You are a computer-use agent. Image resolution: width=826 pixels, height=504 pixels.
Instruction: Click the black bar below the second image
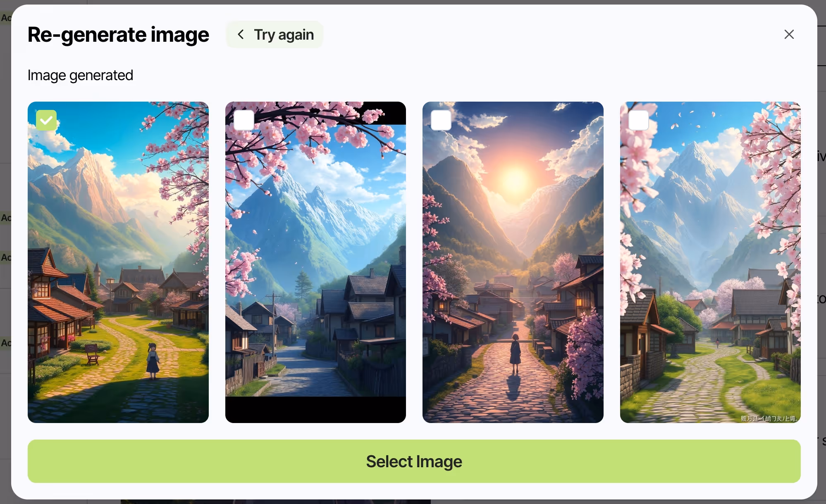click(x=315, y=409)
